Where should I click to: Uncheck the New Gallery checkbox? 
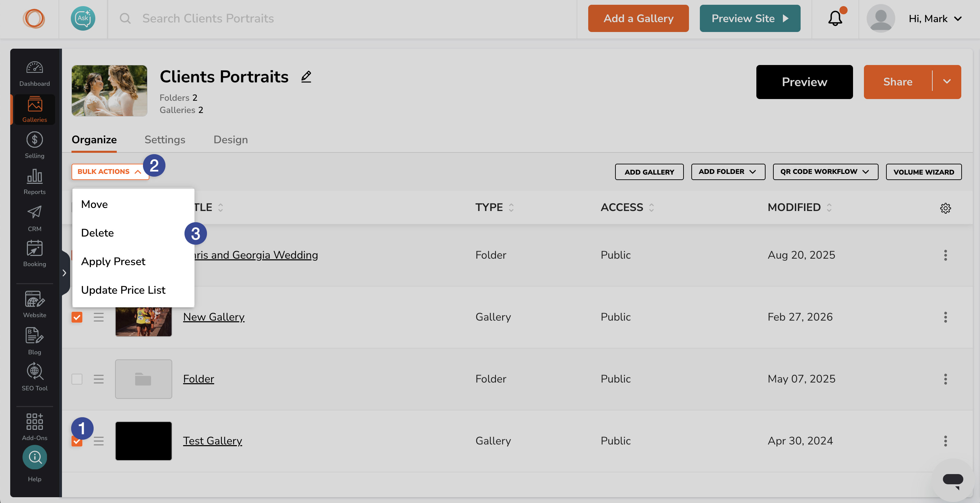coord(77,317)
